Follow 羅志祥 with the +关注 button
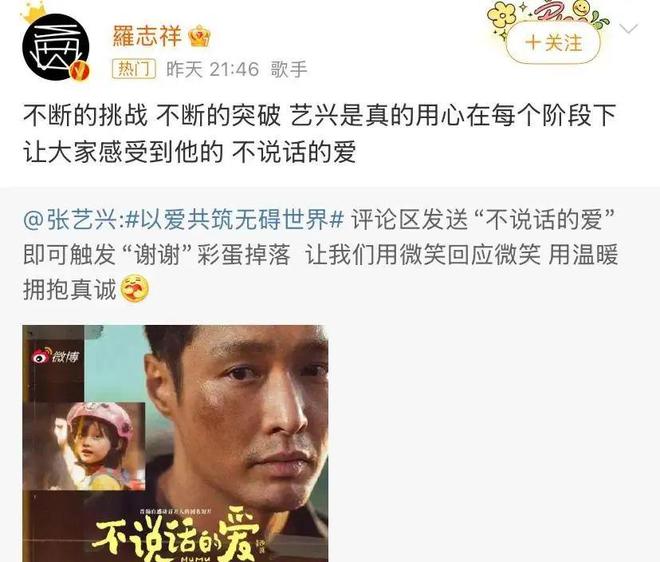 553,43
